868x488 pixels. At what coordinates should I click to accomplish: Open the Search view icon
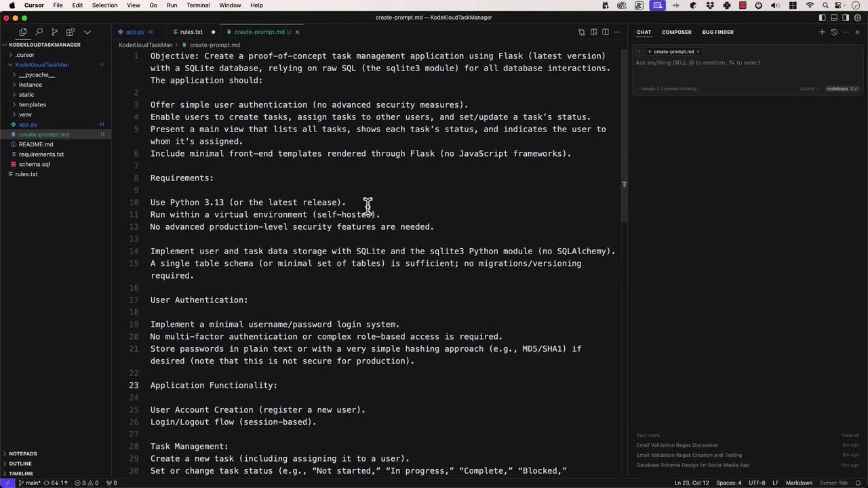click(x=39, y=32)
